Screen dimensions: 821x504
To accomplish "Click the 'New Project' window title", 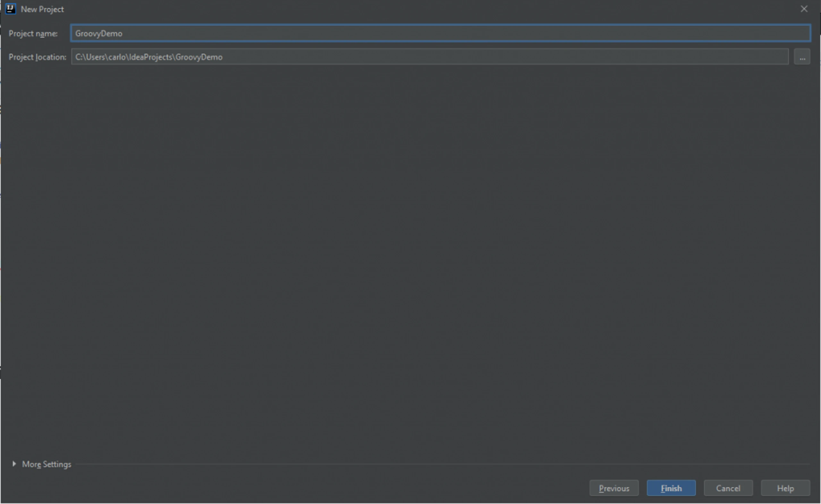I will click(42, 9).
